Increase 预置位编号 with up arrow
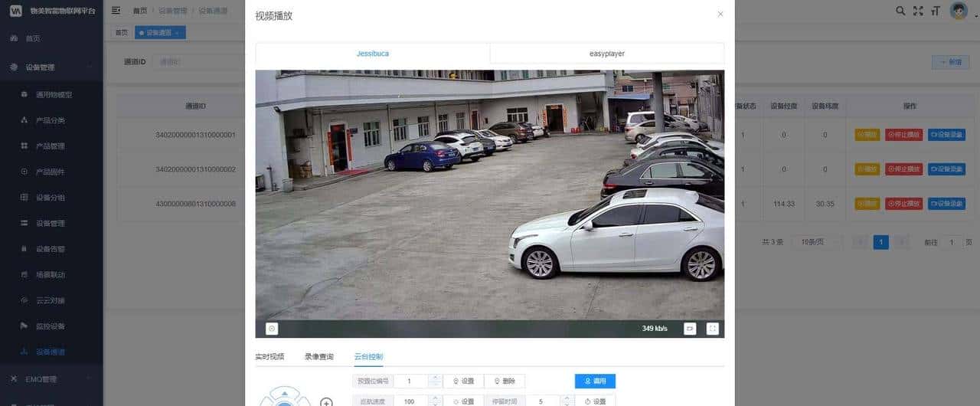Viewport: 980px width, 406px height. [435, 378]
